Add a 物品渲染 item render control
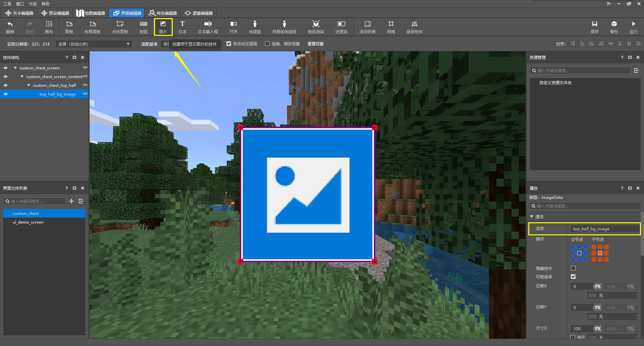Screen dimensions: 644x346 coord(316,27)
